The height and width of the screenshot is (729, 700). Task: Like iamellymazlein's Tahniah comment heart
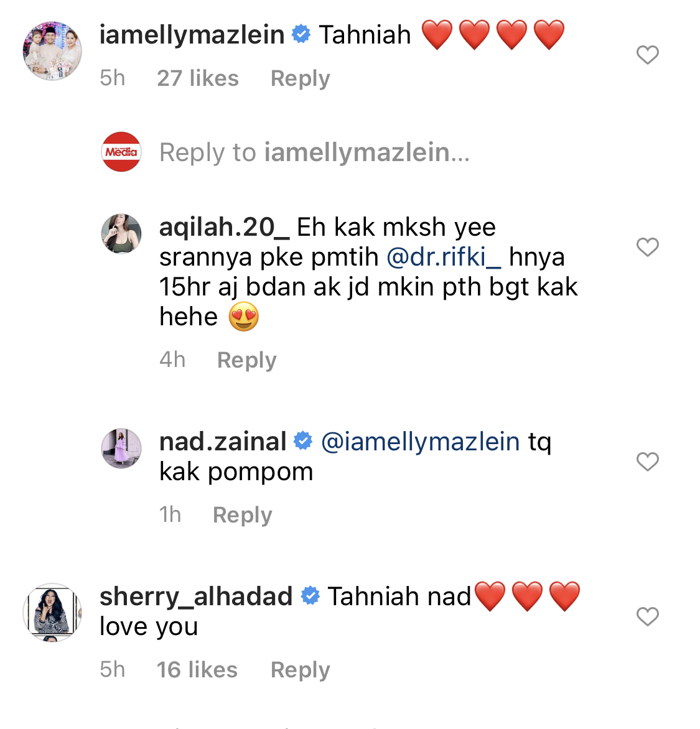pyautogui.click(x=648, y=55)
